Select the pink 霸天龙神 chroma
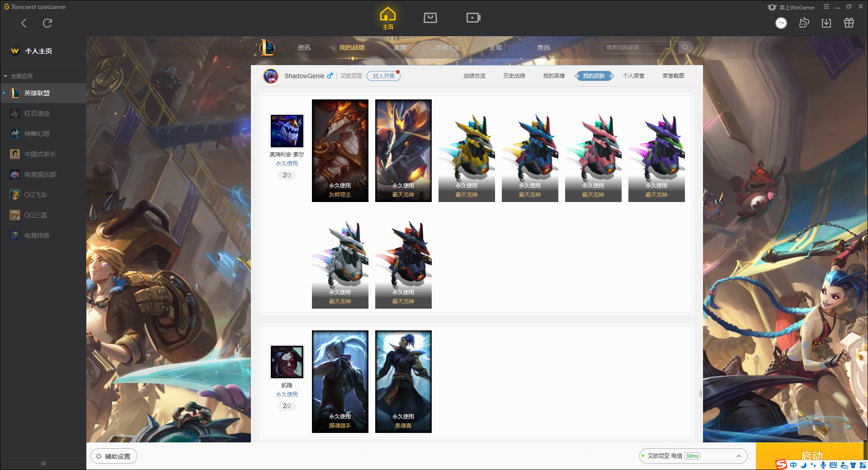This screenshot has width=868, height=470. point(593,150)
